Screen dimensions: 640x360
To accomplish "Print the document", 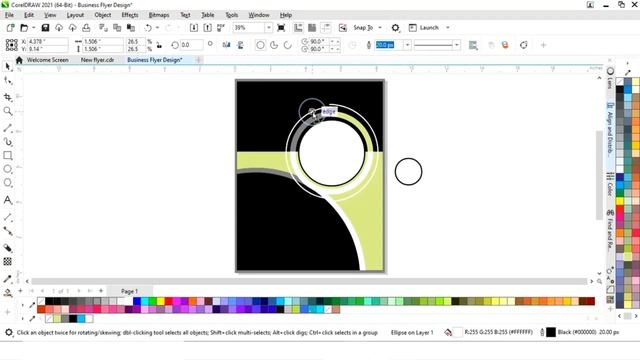I will 86,28.
